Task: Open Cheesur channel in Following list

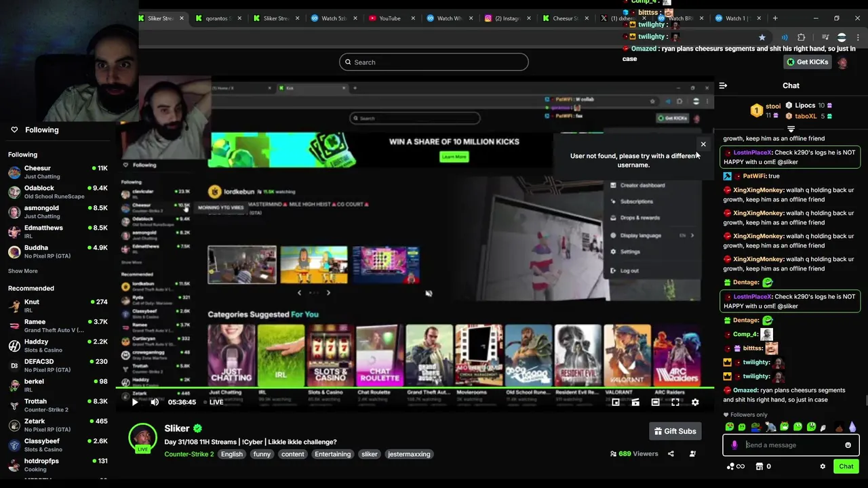Action: pyautogui.click(x=57, y=172)
